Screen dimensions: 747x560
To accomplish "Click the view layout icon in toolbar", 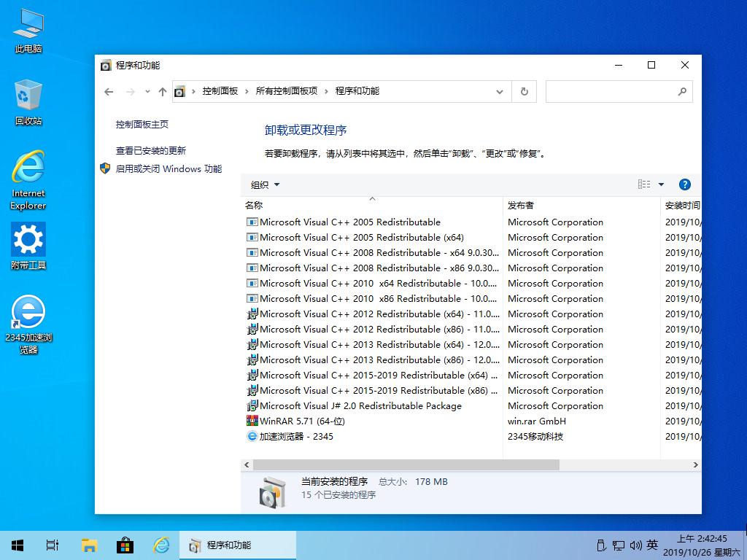I will [x=644, y=184].
